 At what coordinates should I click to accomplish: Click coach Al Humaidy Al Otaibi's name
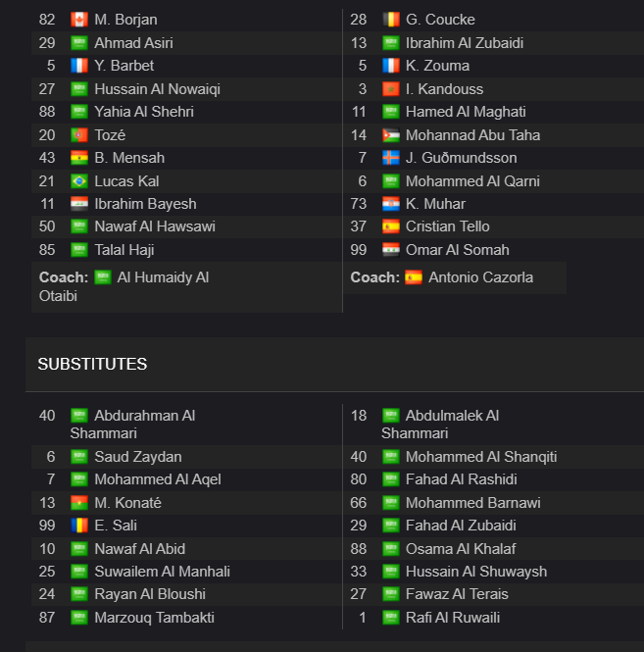point(124,286)
